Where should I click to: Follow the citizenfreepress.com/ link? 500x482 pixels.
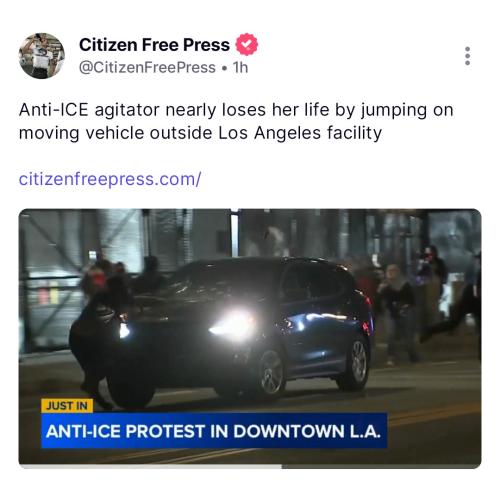(x=110, y=179)
